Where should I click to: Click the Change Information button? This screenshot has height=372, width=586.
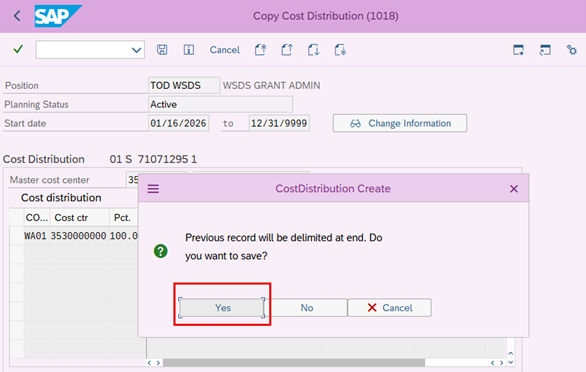click(x=400, y=123)
